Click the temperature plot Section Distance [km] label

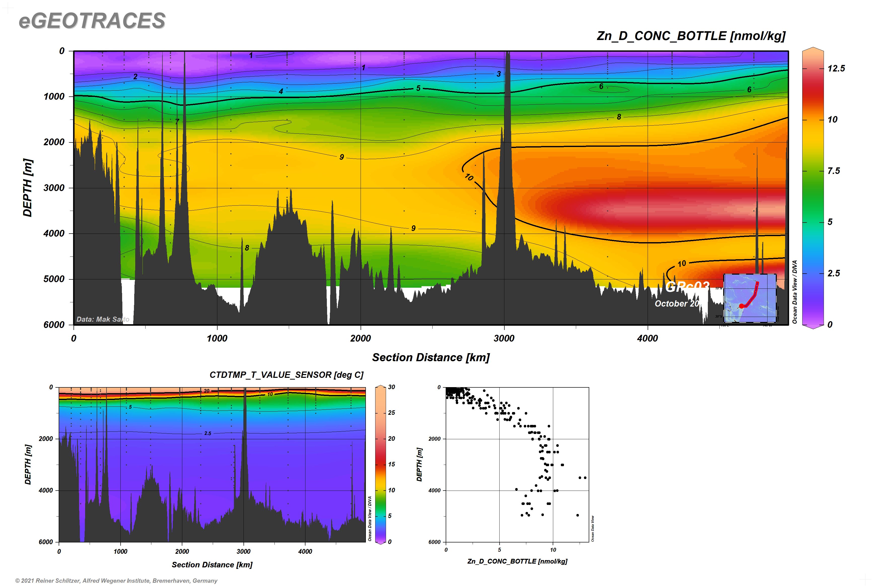[x=212, y=565]
